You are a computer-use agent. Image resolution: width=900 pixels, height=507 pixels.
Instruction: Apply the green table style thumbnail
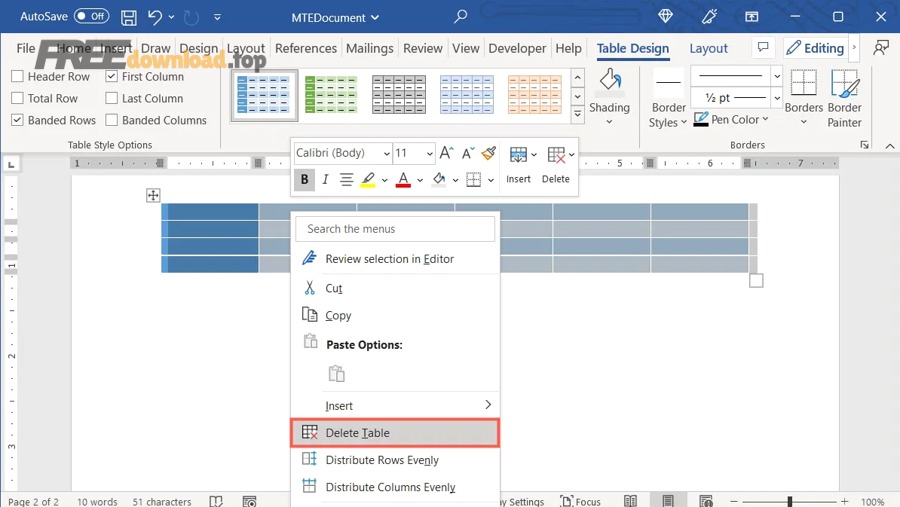(331, 94)
